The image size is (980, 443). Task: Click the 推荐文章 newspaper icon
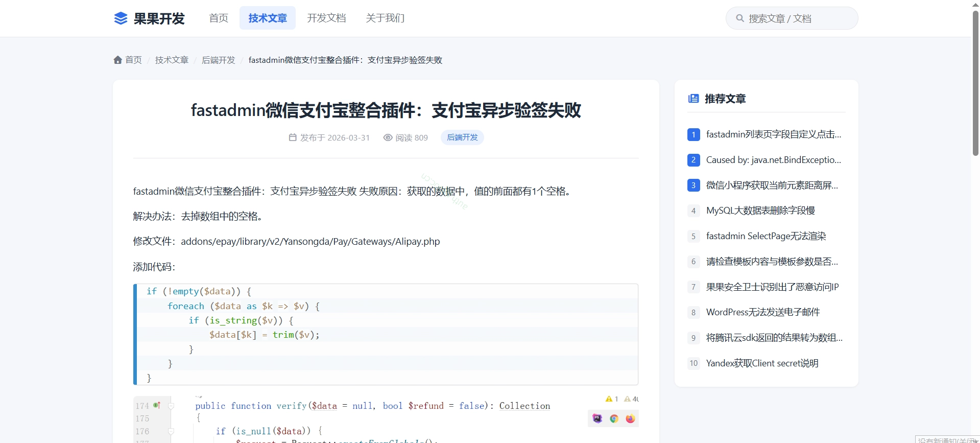coord(694,99)
